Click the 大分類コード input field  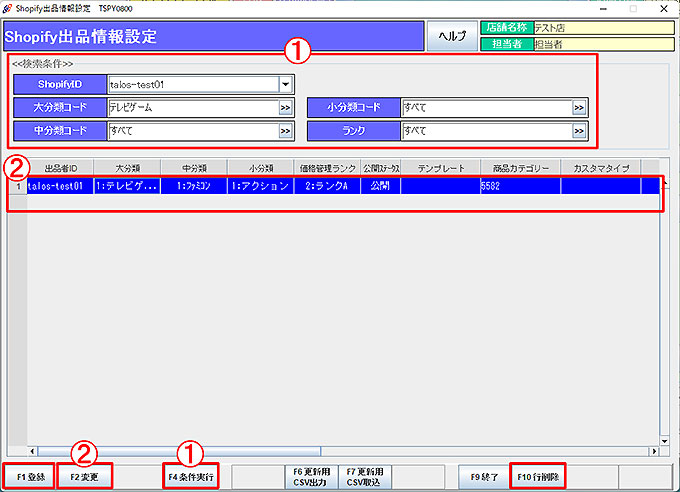point(190,108)
